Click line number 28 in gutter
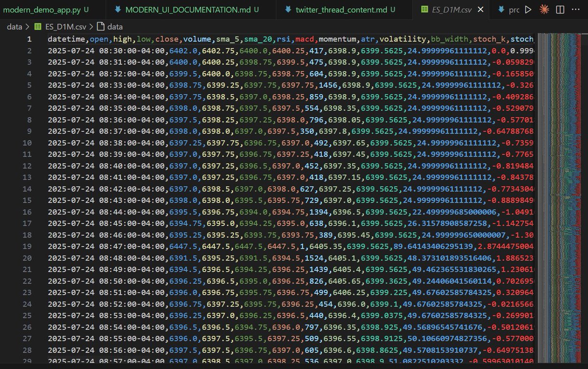 coord(27,350)
